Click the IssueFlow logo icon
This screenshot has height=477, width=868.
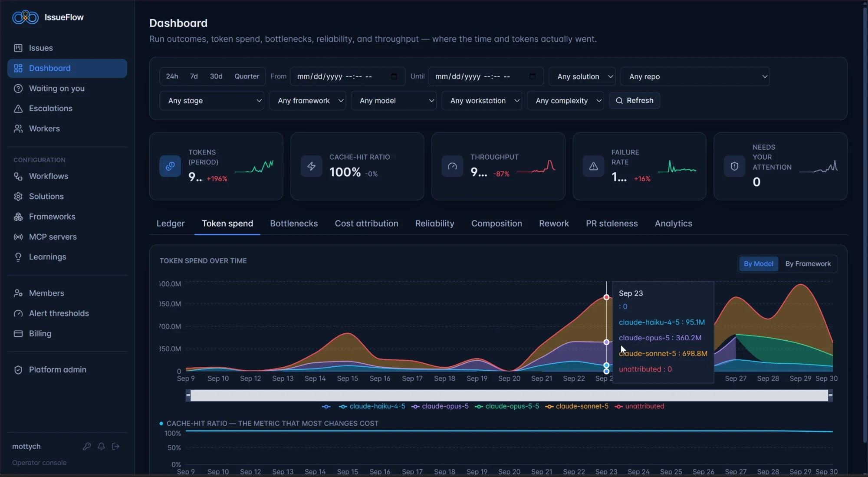26,17
